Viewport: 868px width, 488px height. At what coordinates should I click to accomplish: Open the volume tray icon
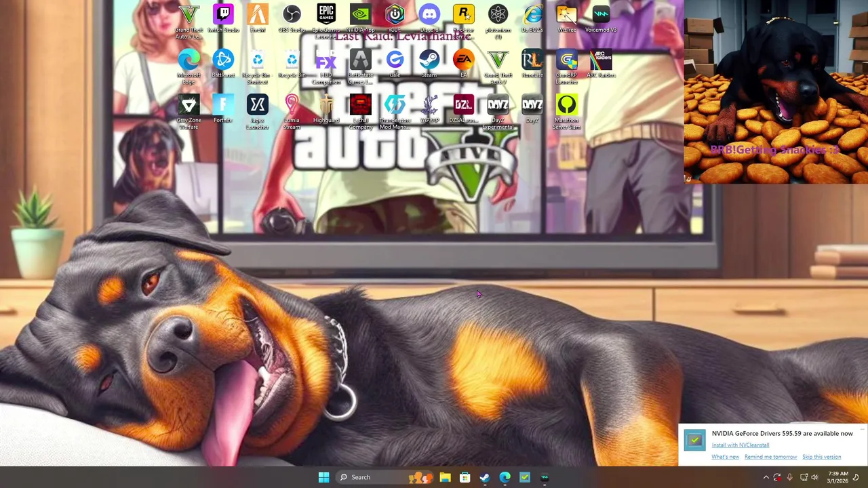[x=814, y=477]
